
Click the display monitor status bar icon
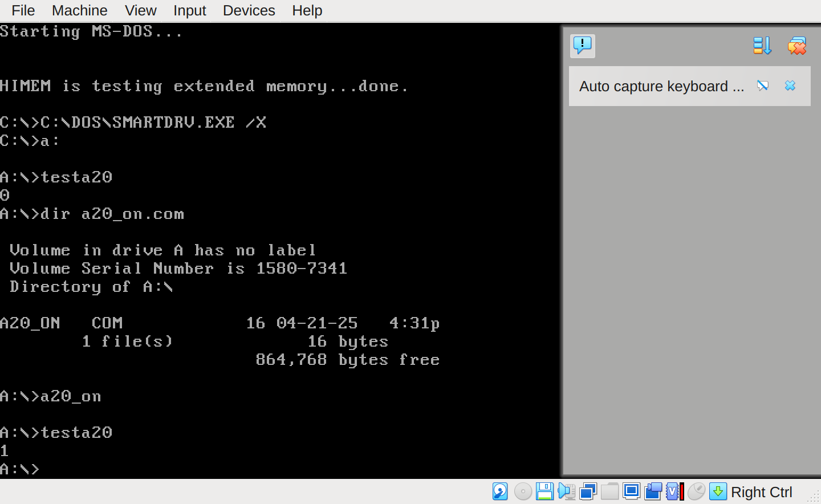631,491
